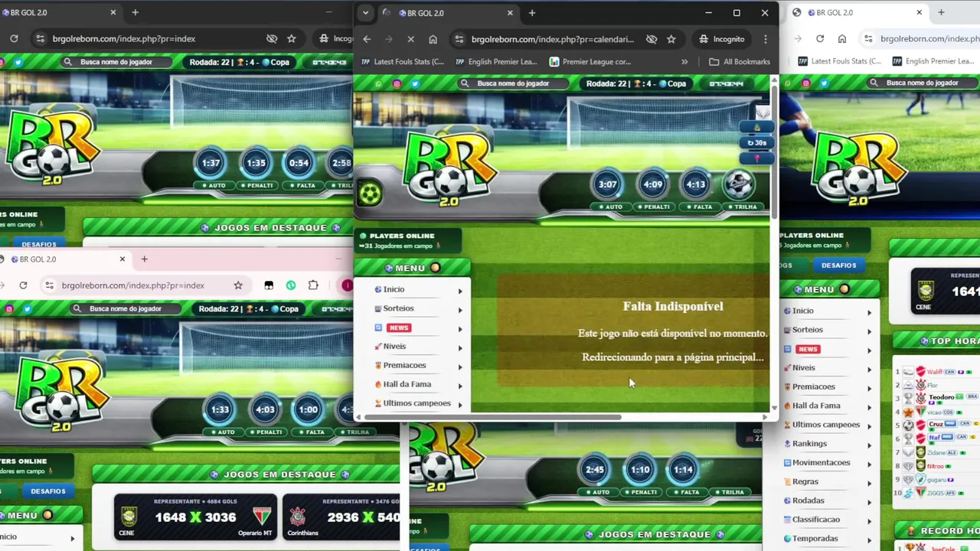
Task: Click player search field in bottom-left window
Action: pyautogui.click(x=126, y=308)
